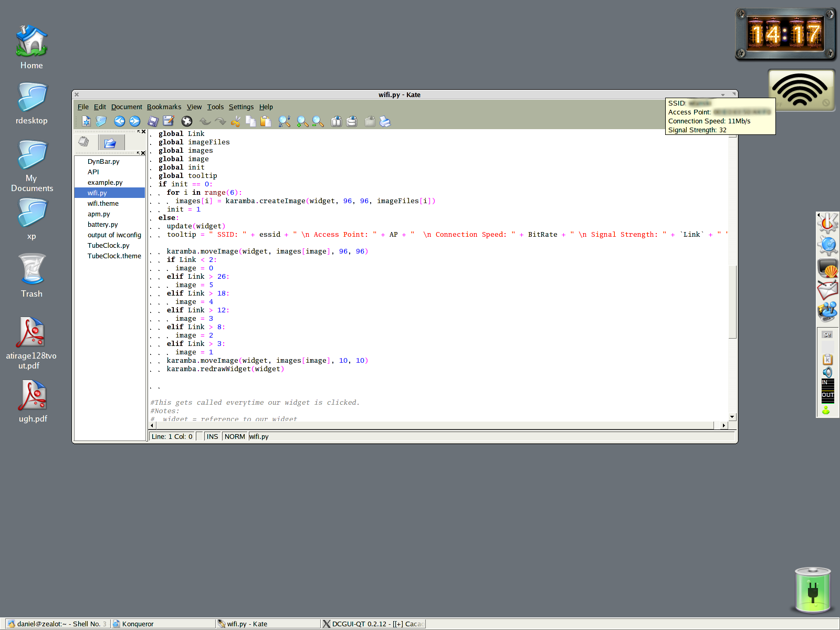Zoom in with the plus magnifier icon

[x=302, y=121]
